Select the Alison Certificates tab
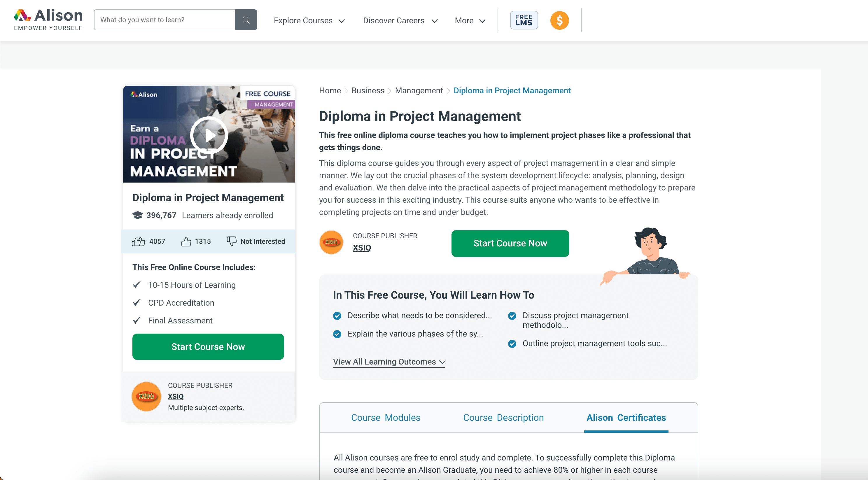The height and width of the screenshot is (480, 868). click(x=626, y=417)
